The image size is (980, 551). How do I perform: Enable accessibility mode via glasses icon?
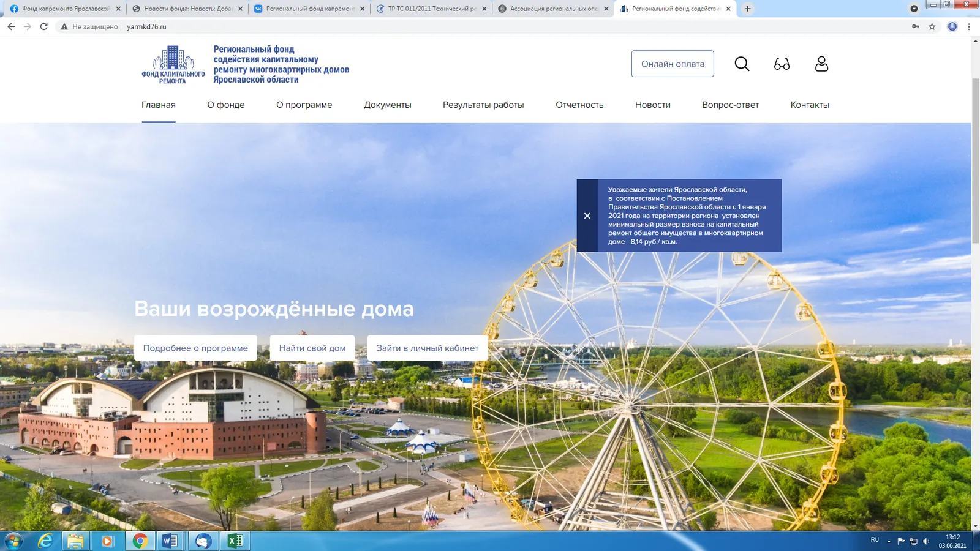(x=782, y=64)
